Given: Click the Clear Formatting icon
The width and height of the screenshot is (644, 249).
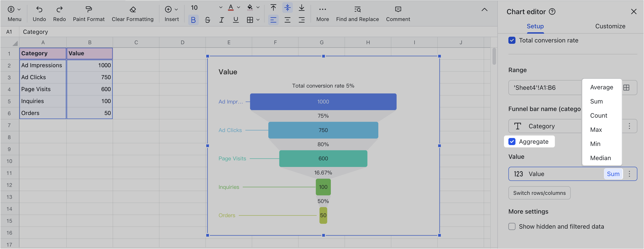Looking at the screenshot, I should click(133, 9).
